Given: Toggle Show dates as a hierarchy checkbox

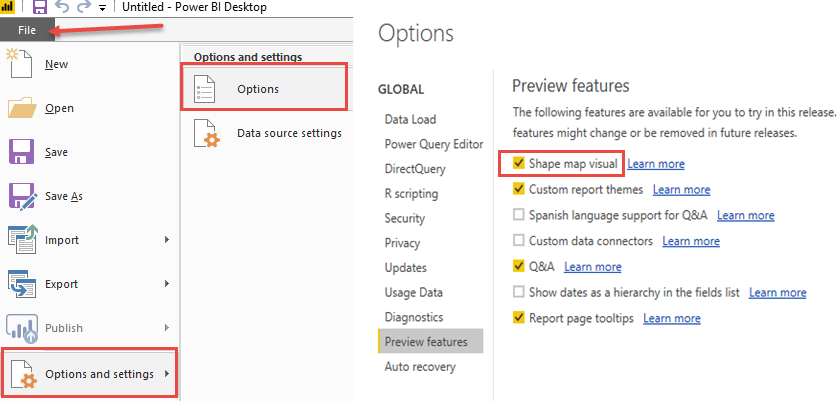Looking at the screenshot, I should tap(518, 293).
